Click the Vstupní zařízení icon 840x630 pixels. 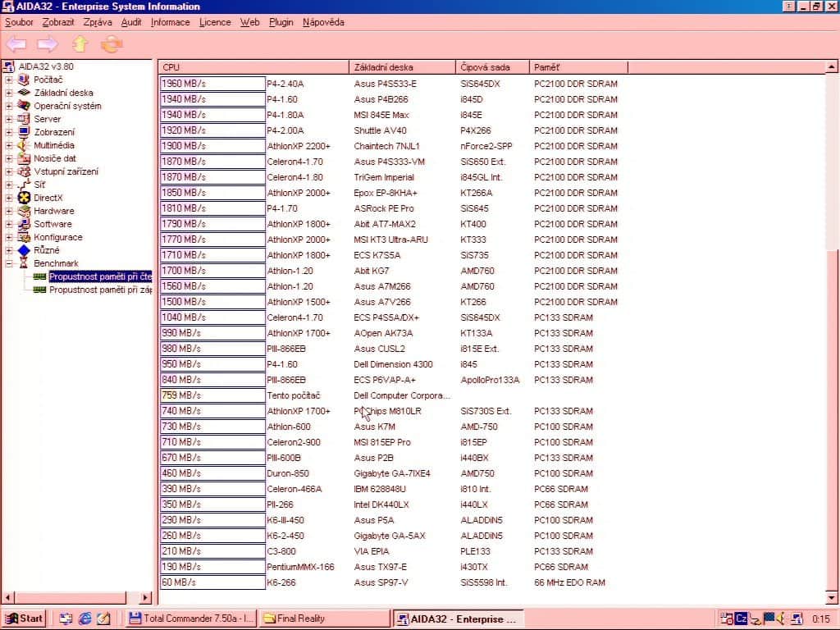point(24,171)
